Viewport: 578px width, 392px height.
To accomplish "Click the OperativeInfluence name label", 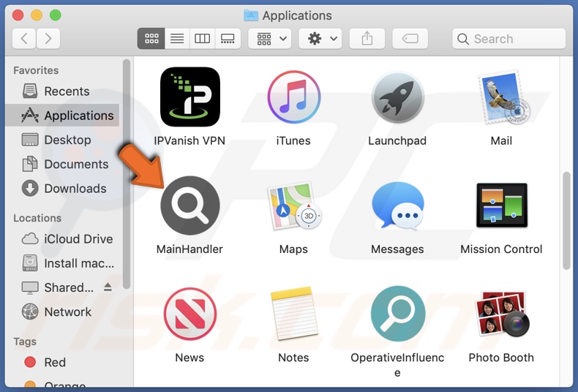I will coord(397,365).
